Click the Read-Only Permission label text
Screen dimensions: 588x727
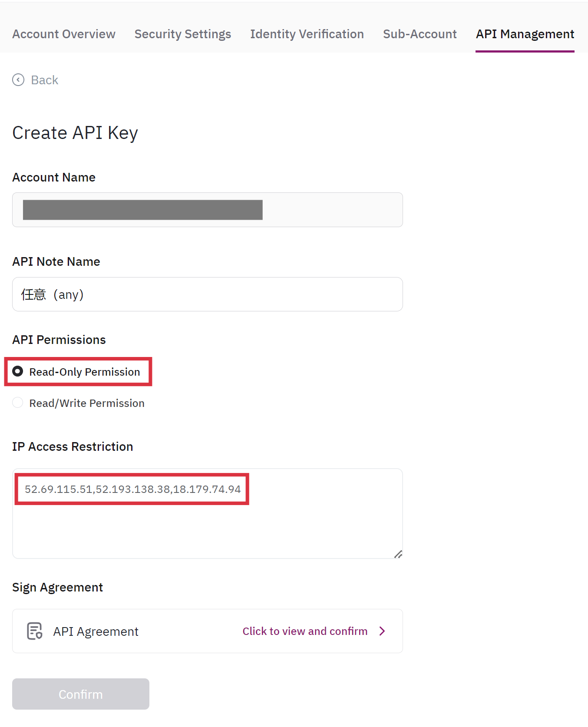[85, 372]
